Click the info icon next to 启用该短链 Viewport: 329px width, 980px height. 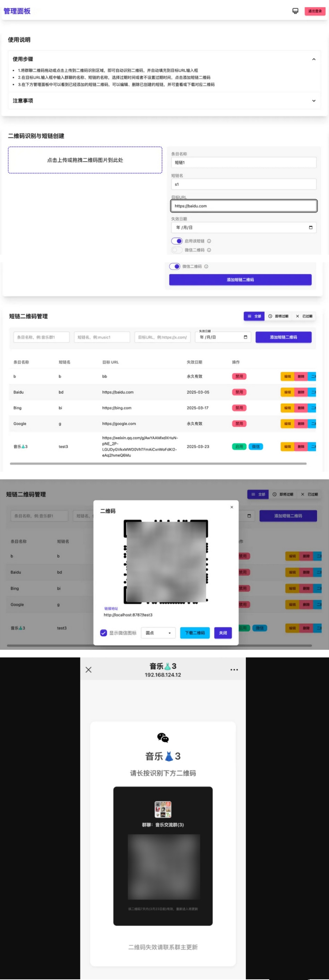pyautogui.click(x=209, y=241)
